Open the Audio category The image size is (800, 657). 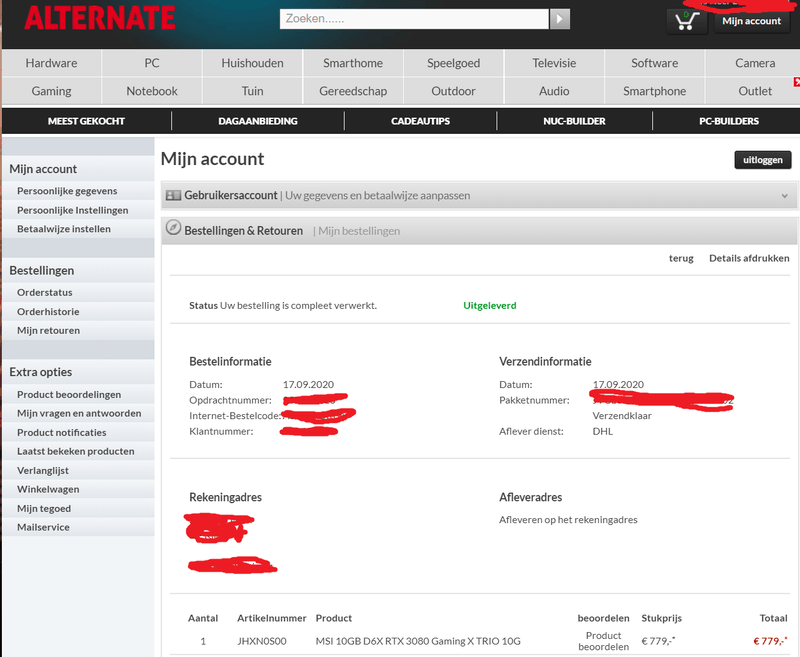click(554, 91)
